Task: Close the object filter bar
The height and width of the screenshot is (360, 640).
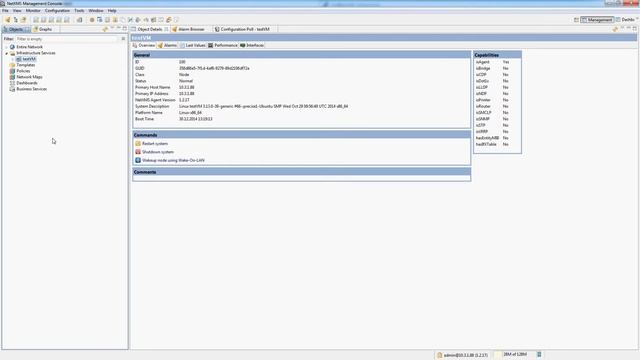Action: point(123,39)
